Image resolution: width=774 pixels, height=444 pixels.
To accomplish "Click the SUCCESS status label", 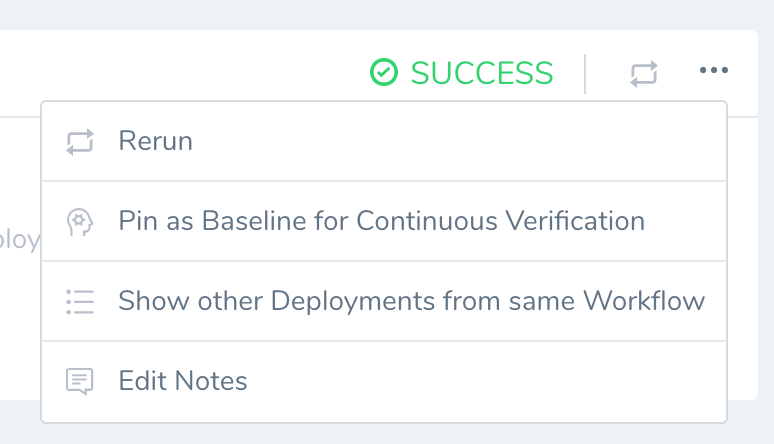I will tap(482, 73).
